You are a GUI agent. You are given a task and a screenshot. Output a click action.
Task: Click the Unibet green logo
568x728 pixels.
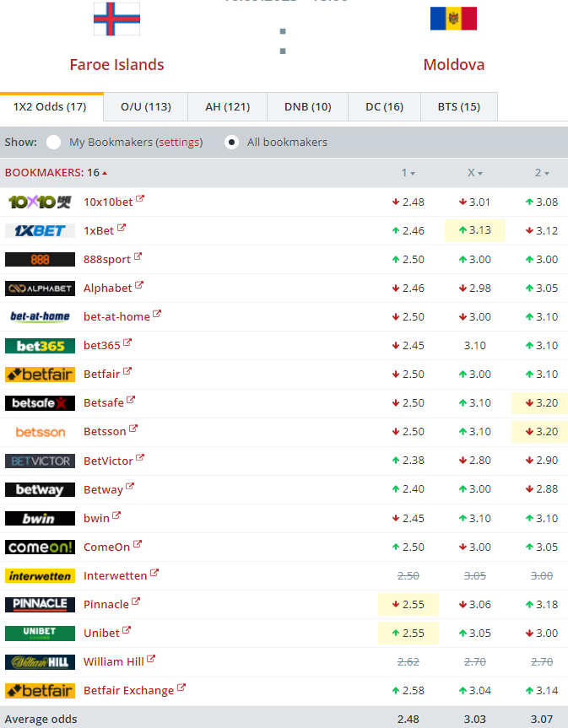pyautogui.click(x=40, y=633)
